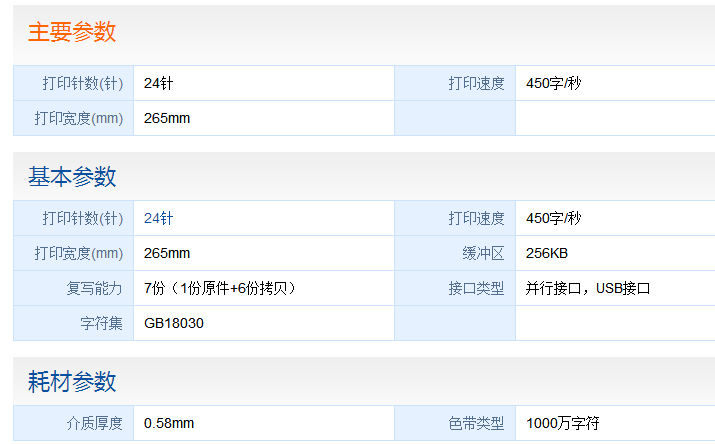Click the 接口类型 parameter label

(x=476, y=288)
